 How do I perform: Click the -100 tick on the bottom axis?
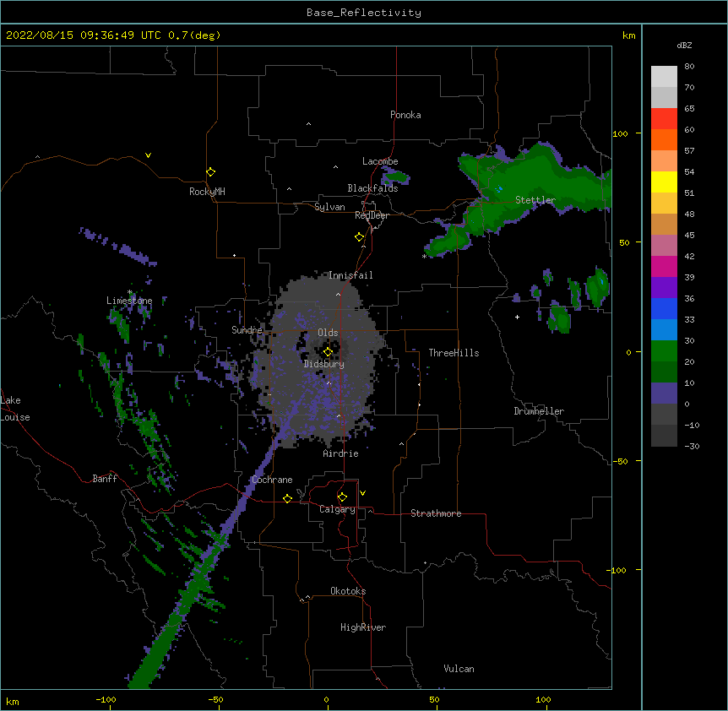[106, 699]
